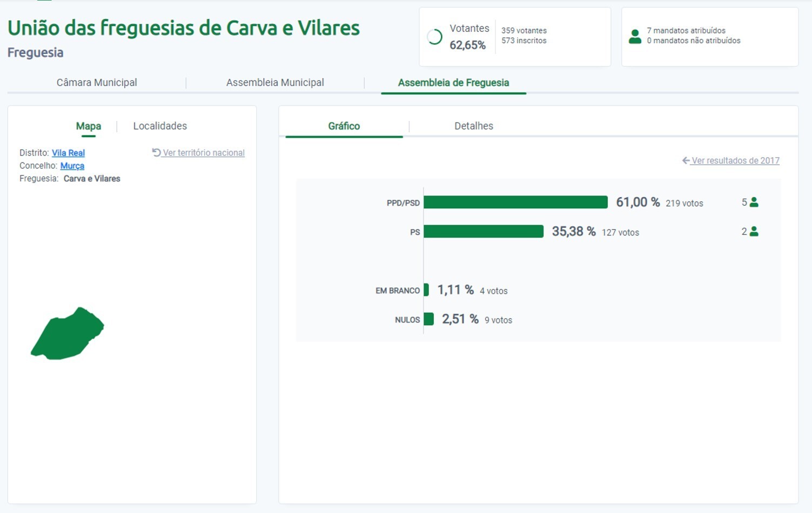Show the Detalhes results view
The width and height of the screenshot is (812, 513).
[x=473, y=126]
